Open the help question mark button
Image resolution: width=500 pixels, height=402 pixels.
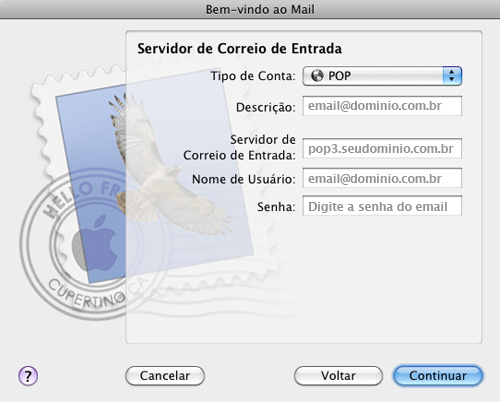coord(28,376)
